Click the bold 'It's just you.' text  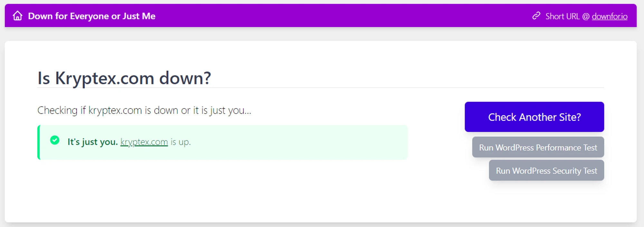click(x=93, y=142)
